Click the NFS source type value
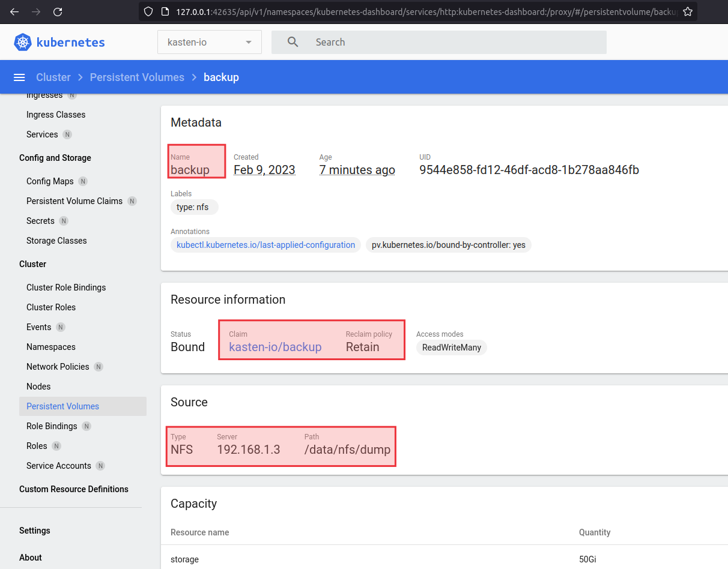The width and height of the screenshot is (728, 569). [x=181, y=450]
